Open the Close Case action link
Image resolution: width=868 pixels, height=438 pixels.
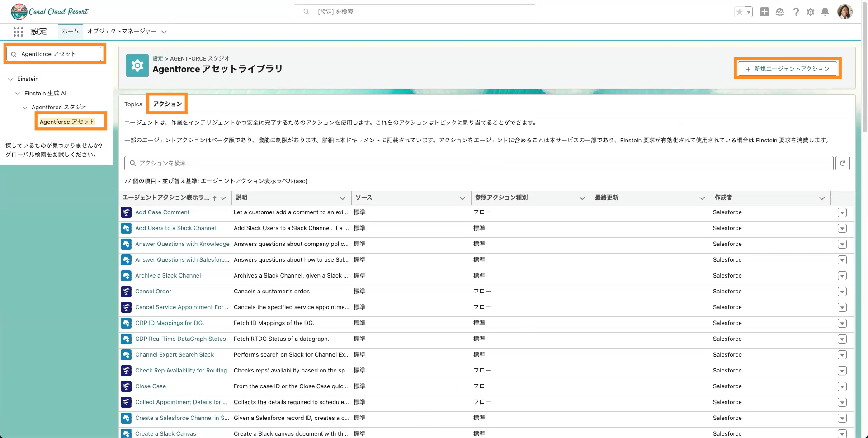151,386
